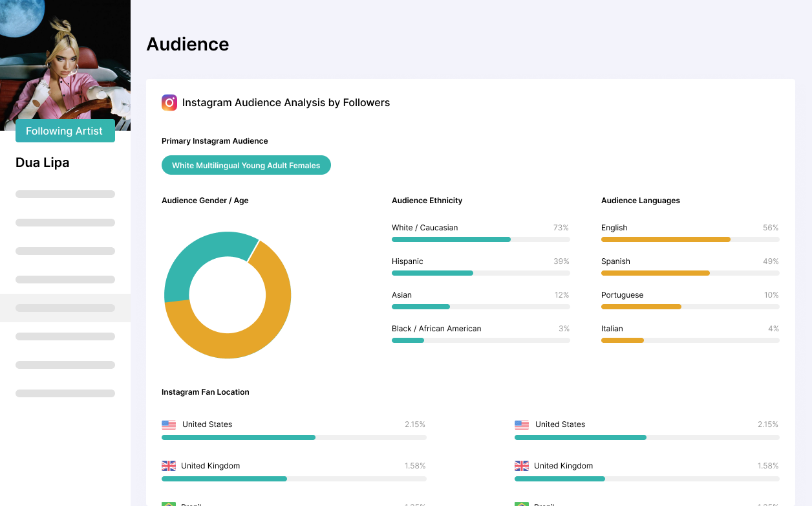
Task: Click the Instagram Audience Analysis by Followers title
Action: click(286, 102)
